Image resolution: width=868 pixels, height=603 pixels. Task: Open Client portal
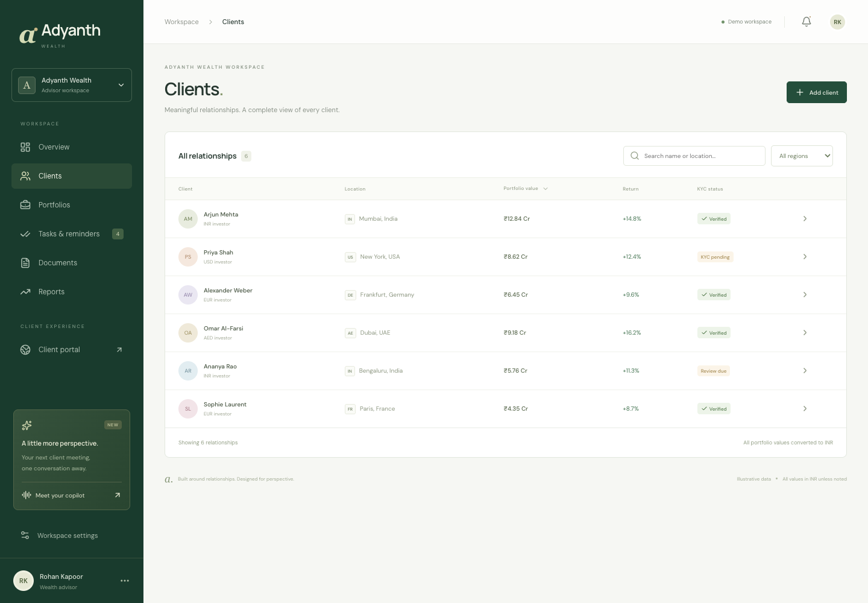[72, 350]
